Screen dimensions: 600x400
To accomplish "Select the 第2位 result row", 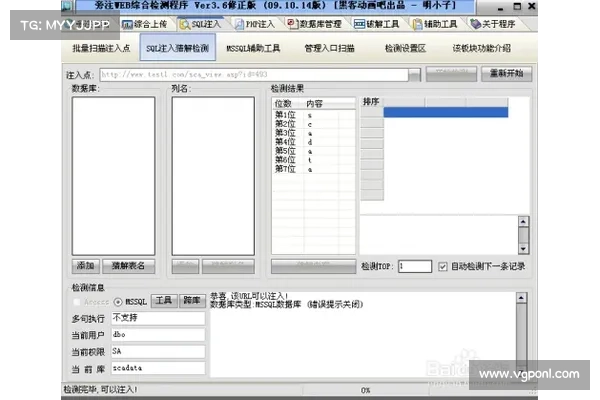I will tap(313, 124).
